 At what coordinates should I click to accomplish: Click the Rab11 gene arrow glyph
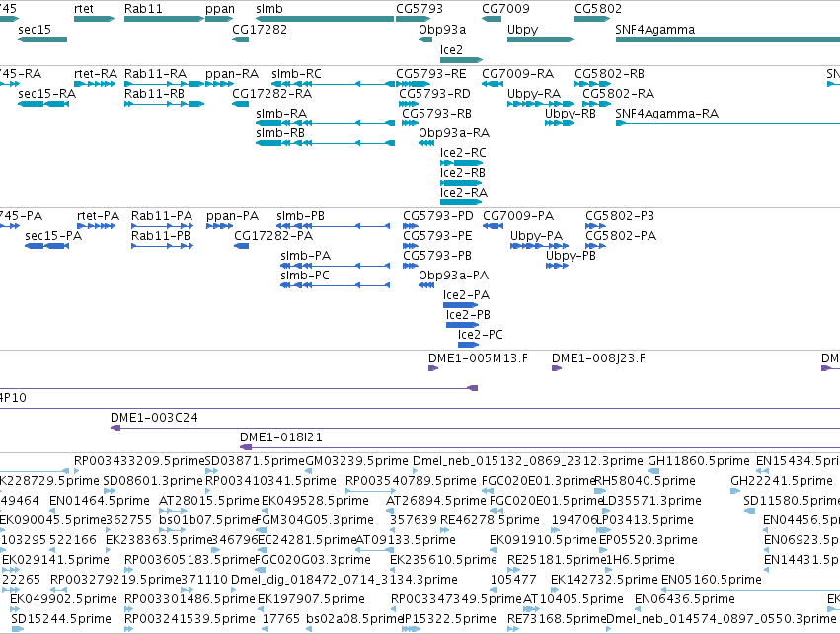click(164, 19)
